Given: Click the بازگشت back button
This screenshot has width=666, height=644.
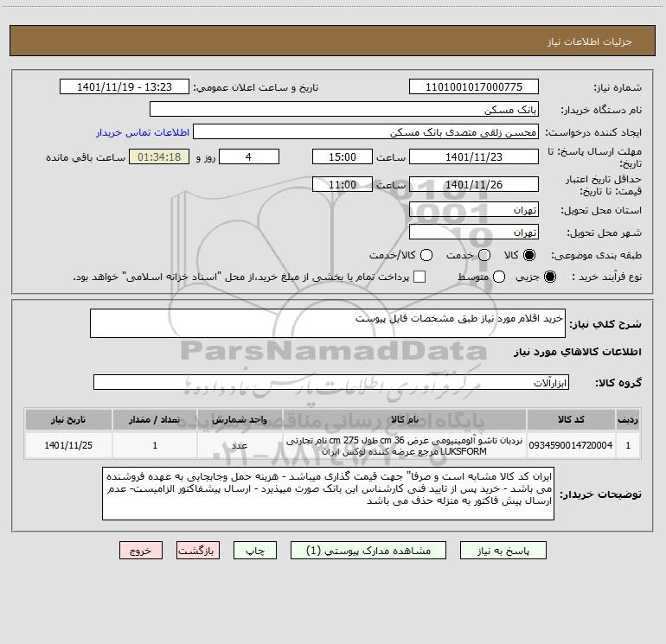Looking at the screenshot, I should coord(198,551).
